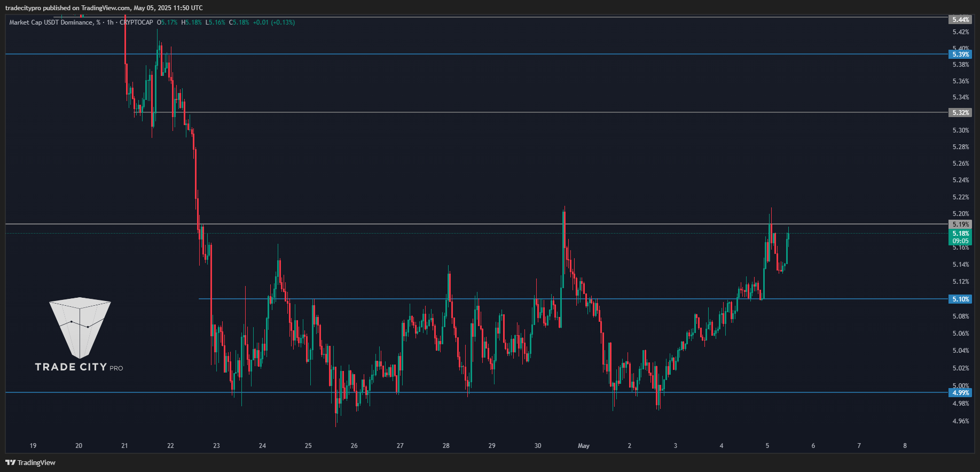This screenshot has width=980, height=472.
Task: Click the gray 5.19% price axis label
Action: 960,225
